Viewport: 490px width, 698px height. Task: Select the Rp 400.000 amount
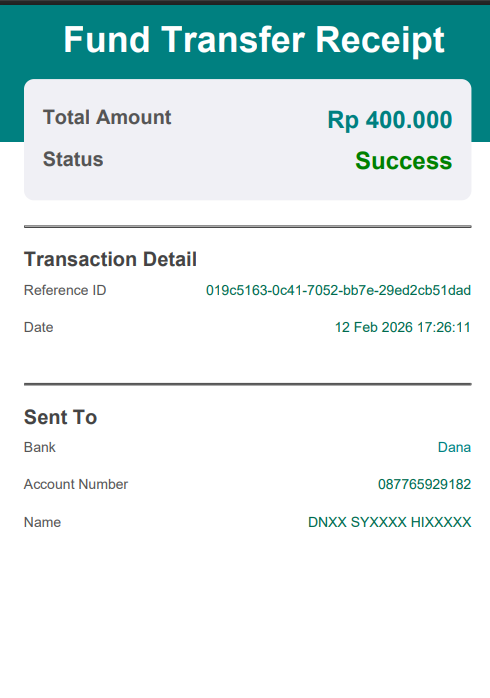click(x=390, y=120)
